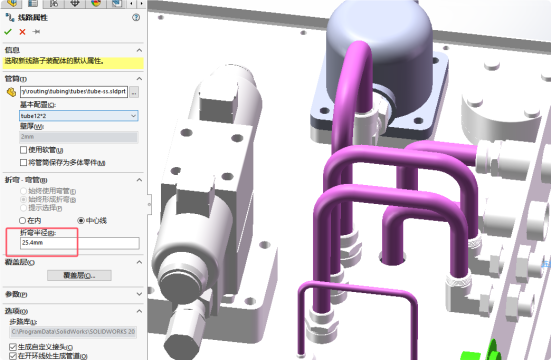Pin the property panel open
The image size is (551, 360).
pos(36,32)
